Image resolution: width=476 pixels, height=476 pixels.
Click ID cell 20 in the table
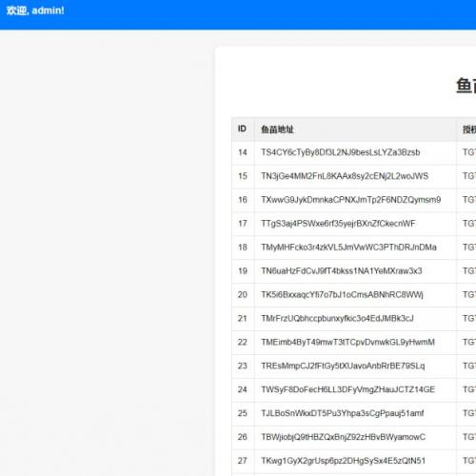(x=243, y=295)
